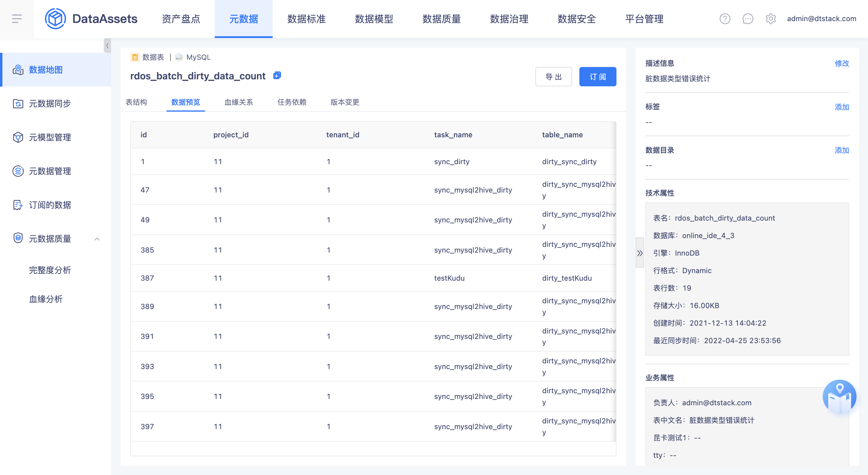Click the table_name column header
Viewport: 868px width, 475px height.
pos(562,135)
